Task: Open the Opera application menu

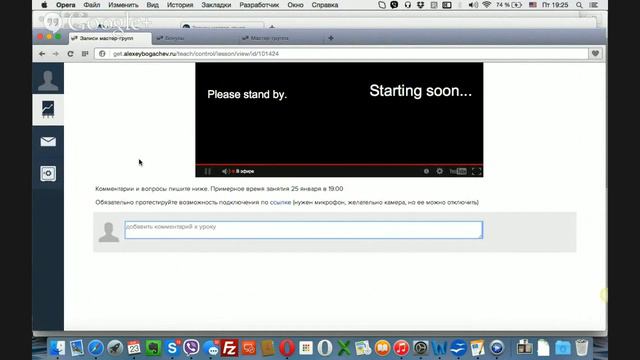Action: point(66,5)
